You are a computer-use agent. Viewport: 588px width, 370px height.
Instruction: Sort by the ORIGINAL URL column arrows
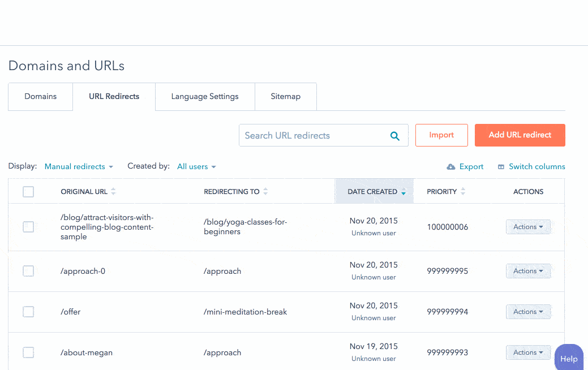(112, 191)
